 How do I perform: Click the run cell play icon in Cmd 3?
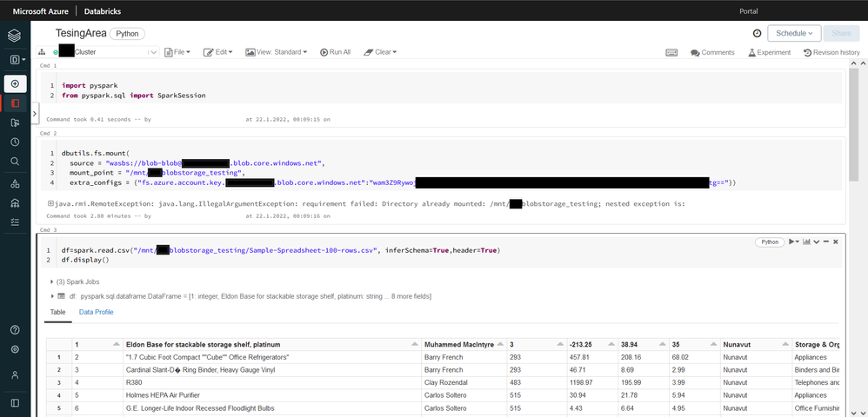(793, 242)
